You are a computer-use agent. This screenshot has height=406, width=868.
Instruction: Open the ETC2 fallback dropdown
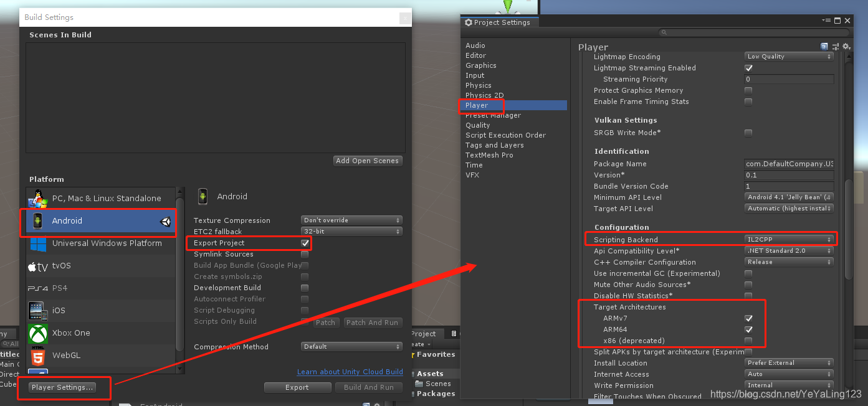[x=351, y=232]
